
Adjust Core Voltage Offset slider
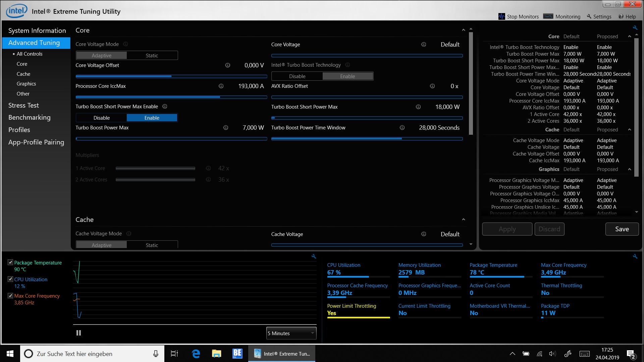[x=171, y=76]
